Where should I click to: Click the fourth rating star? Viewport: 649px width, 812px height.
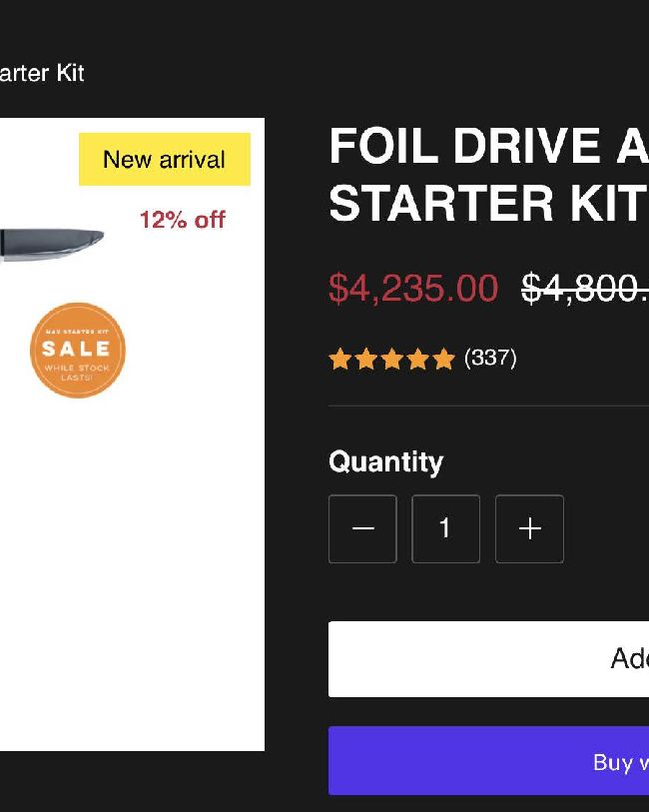pos(417,359)
